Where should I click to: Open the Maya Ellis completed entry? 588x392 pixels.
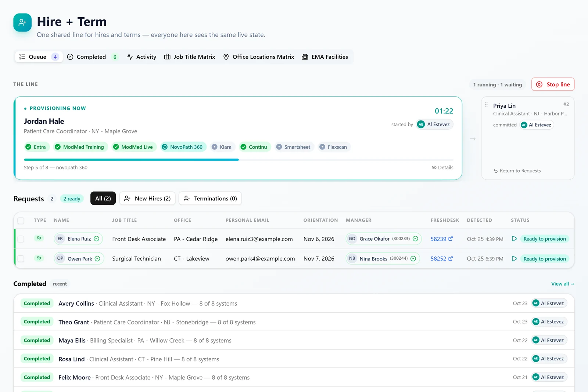tap(294, 341)
